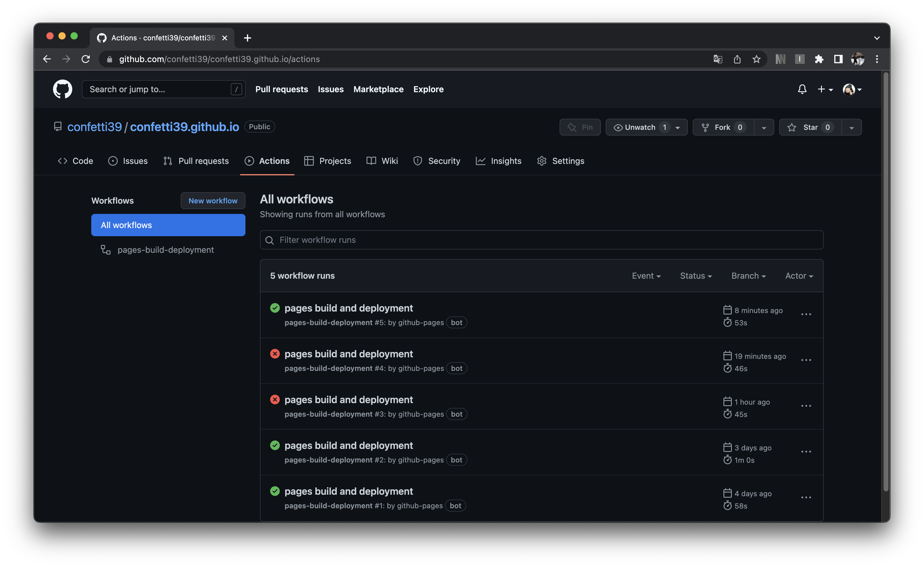Expand the Status filter dropdown
924x567 pixels.
pos(696,276)
